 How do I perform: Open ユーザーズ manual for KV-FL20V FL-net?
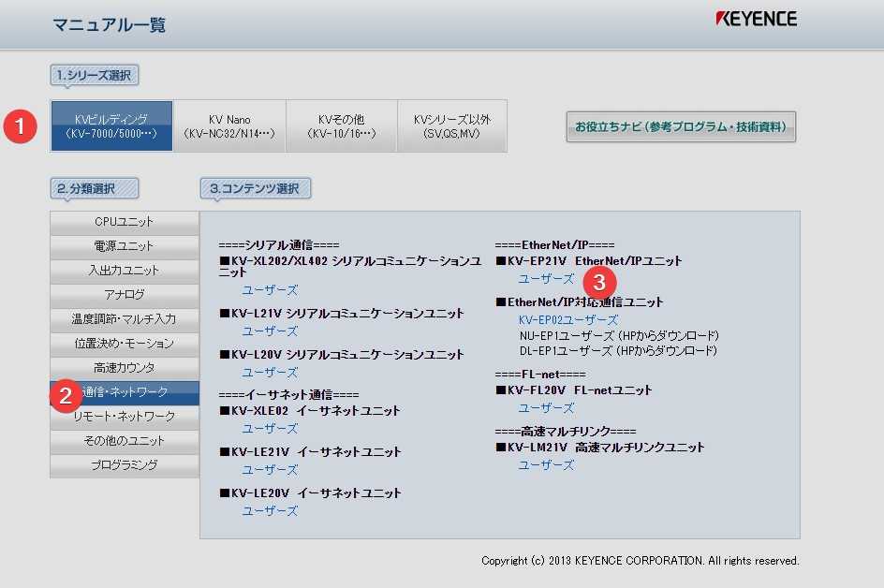click(546, 408)
